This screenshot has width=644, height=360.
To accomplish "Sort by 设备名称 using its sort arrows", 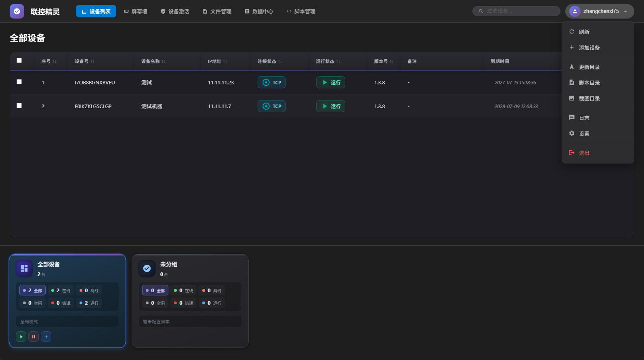I will [x=164, y=61].
